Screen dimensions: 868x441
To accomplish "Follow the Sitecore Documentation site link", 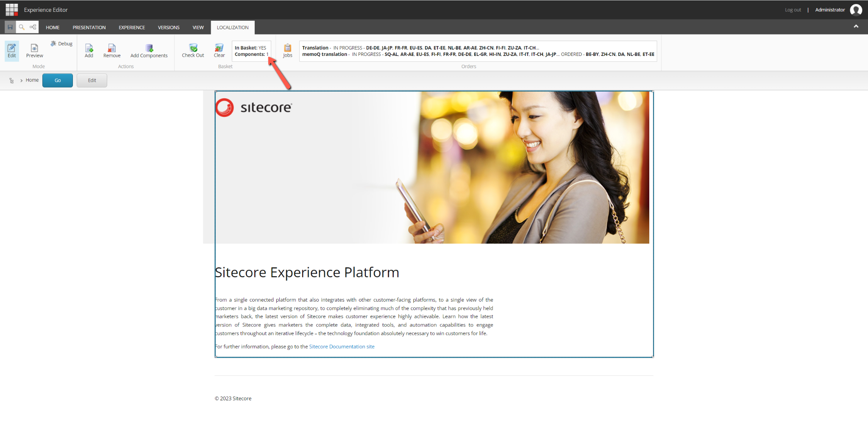I will (342, 347).
